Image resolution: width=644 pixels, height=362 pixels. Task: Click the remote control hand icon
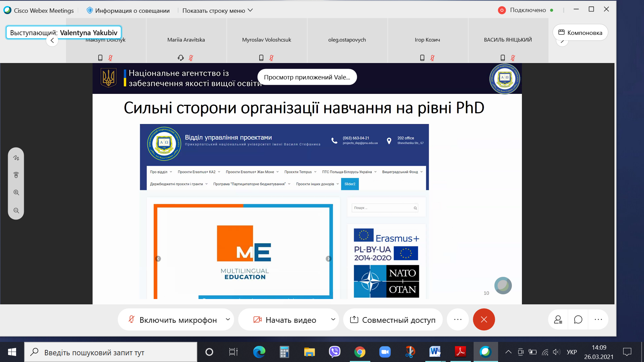[16, 175]
